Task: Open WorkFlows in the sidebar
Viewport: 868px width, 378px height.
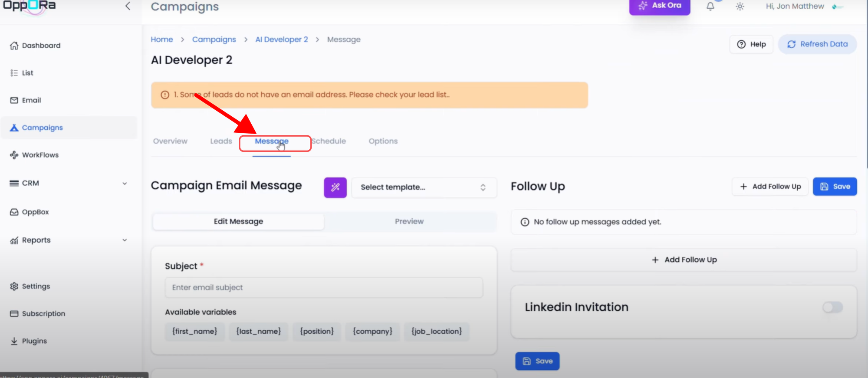Action: (x=40, y=155)
